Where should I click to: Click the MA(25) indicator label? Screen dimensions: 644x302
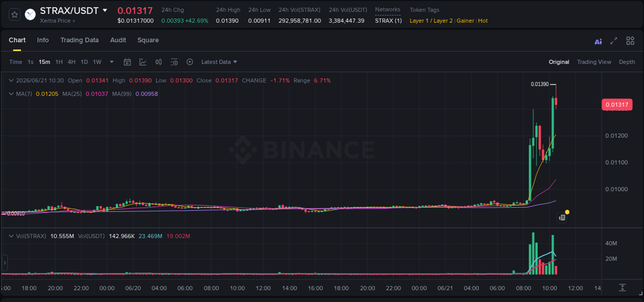(x=73, y=94)
